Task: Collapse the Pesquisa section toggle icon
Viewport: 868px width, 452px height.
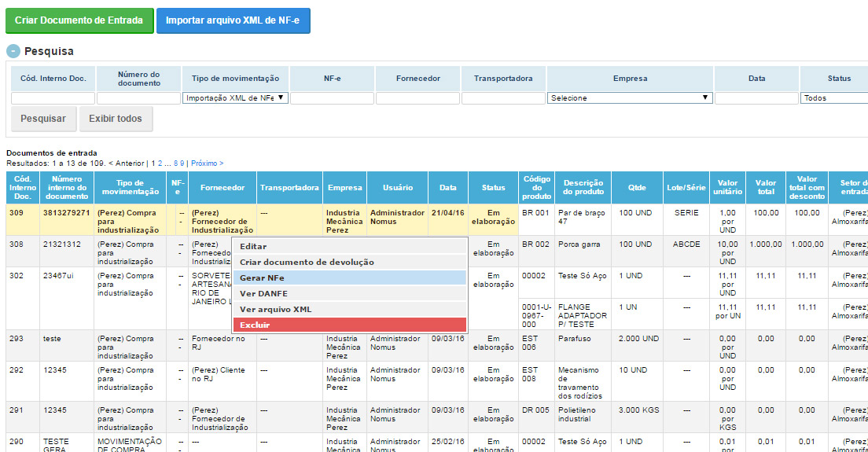Action: [13, 51]
